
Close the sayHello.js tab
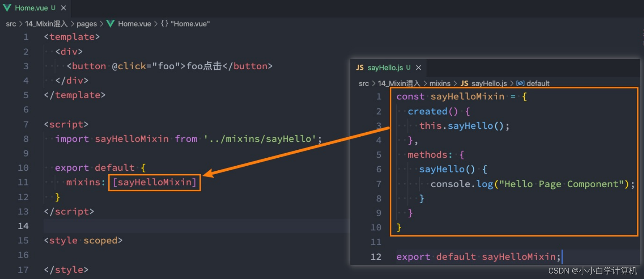tap(418, 68)
